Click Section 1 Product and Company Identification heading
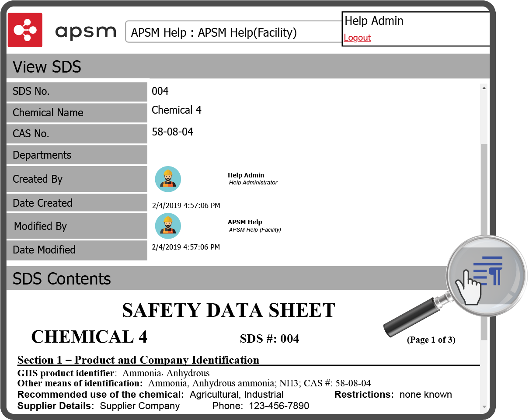Viewport: 529px width, 420px height. coord(138,360)
